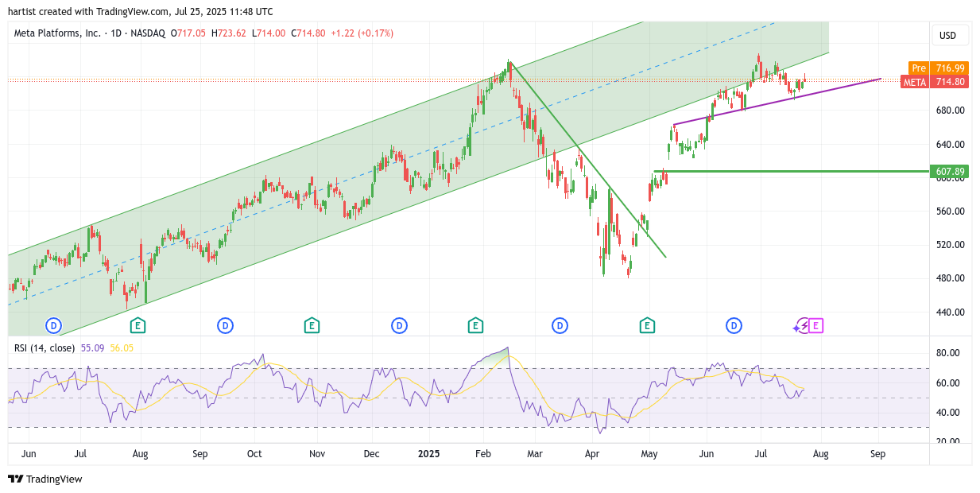This screenshot has width=980, height=493.
Task: Click the pink upcoming earnings marker
Action: coord(816,325)
